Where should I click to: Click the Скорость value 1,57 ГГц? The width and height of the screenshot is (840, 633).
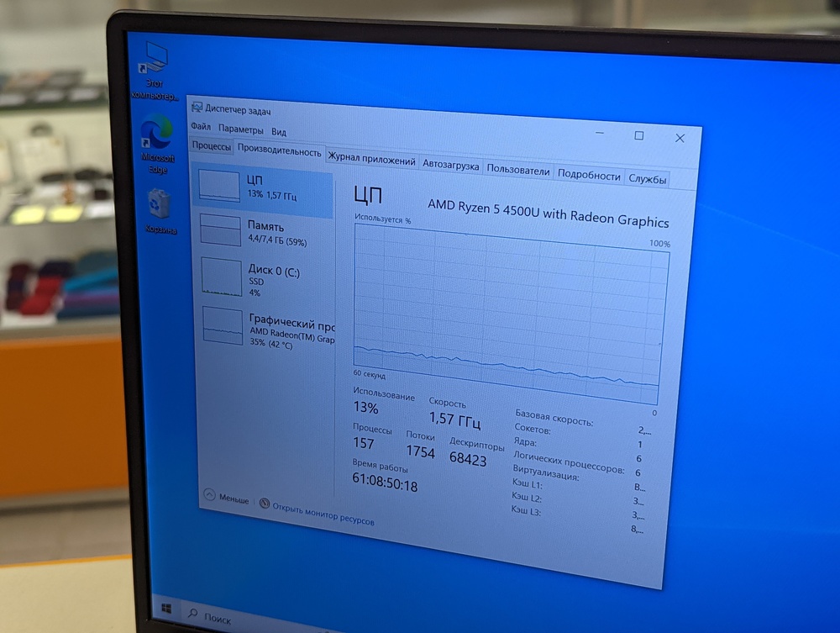pyautogui.click(x=454, y=419)
